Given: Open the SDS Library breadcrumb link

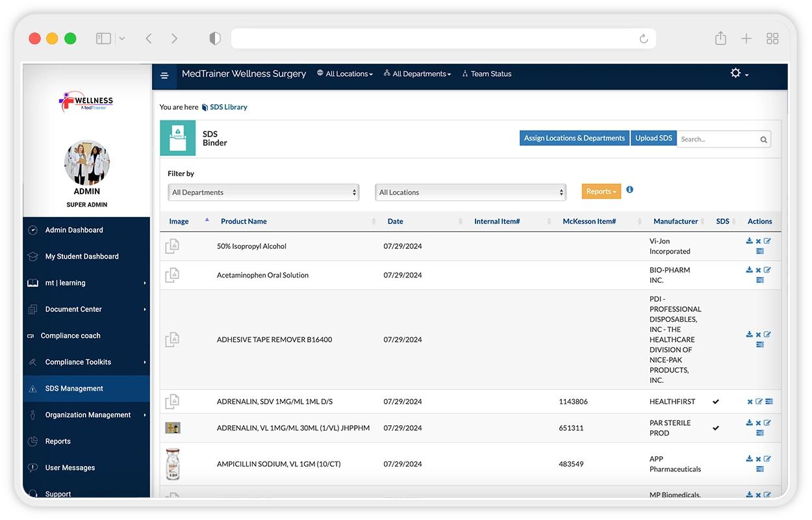Looking at the screenshot, I should coord(228,107).
